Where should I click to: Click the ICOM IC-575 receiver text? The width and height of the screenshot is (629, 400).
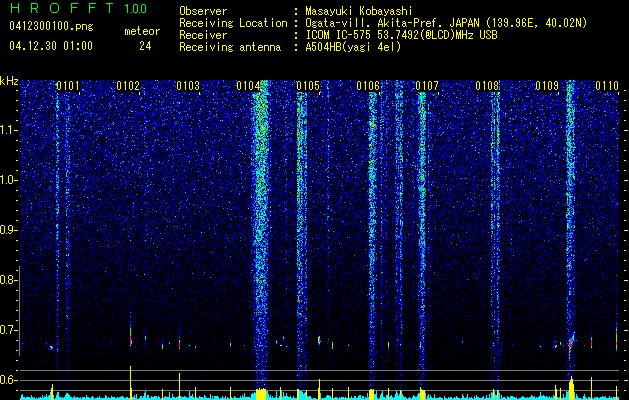(402, 35)
